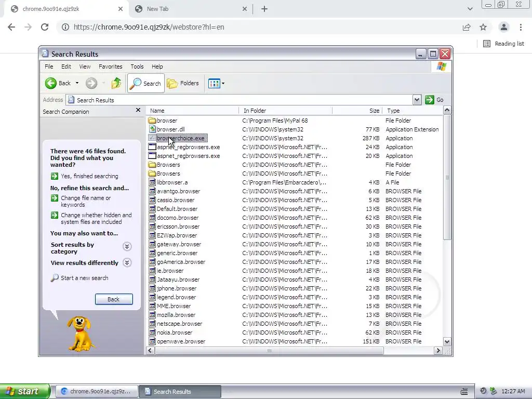
Task: Open Chrome's three-dot menu
Action: pyautogui.click(x=521, y=27)
